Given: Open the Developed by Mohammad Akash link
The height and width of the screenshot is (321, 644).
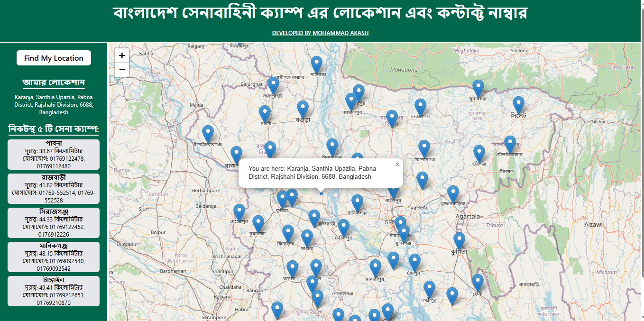Looking at the screenshot, I should tap(320, 33).
